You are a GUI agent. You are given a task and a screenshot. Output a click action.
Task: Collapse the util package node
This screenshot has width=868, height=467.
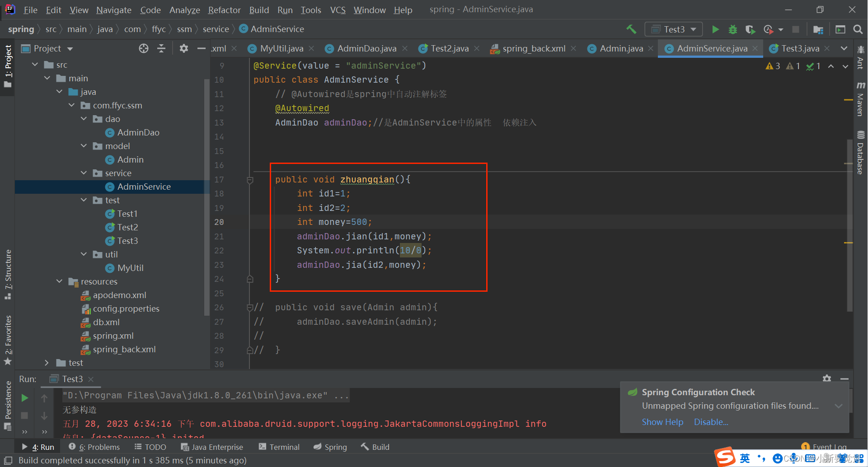[x=84, y=254]
